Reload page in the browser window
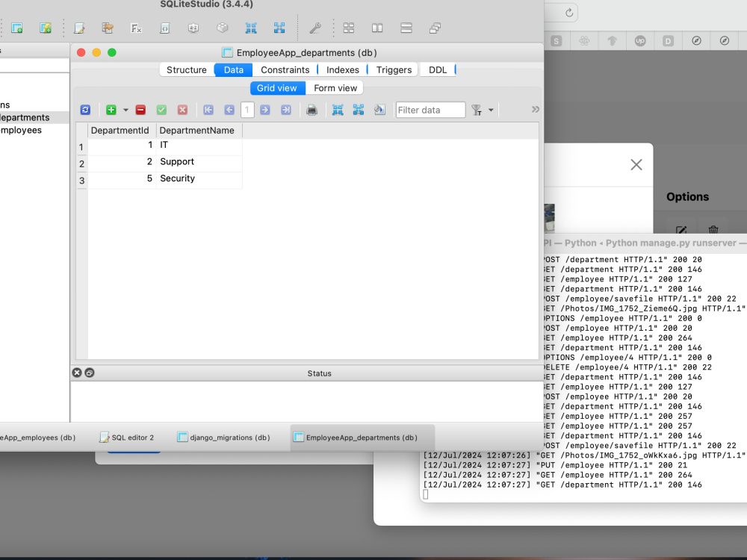The height and width of the screenshot is (560, 747). [x=568, y=13]
